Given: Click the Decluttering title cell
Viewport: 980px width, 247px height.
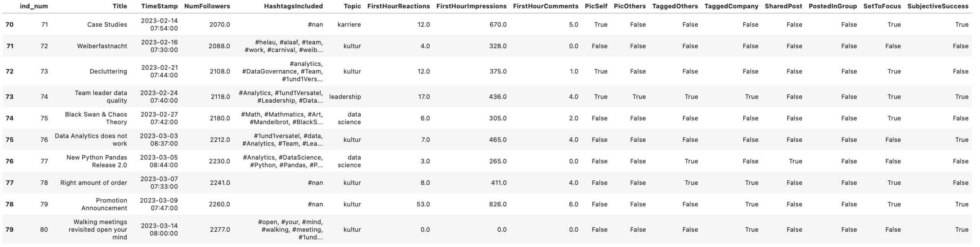Looking at the screenshot, I should [108, 71].
